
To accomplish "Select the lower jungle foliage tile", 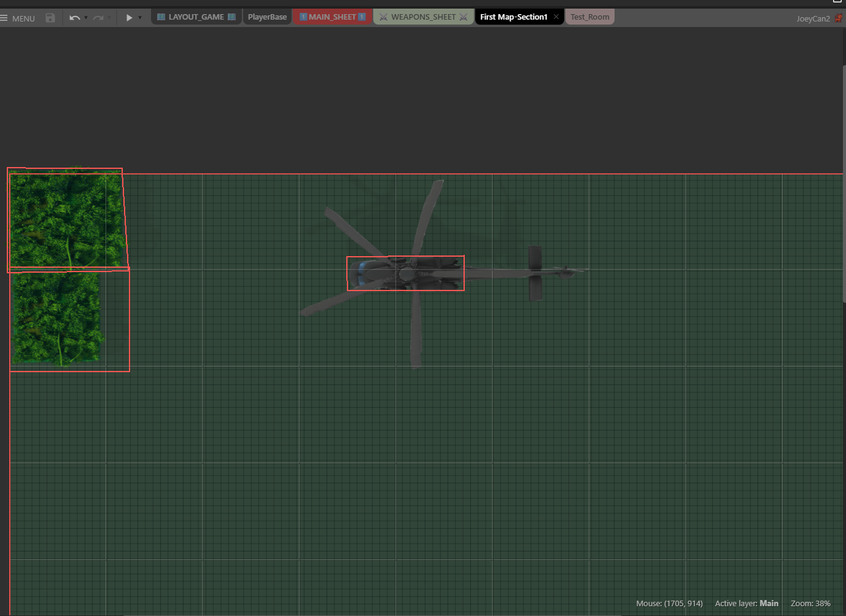I will [x=56, y=319].
